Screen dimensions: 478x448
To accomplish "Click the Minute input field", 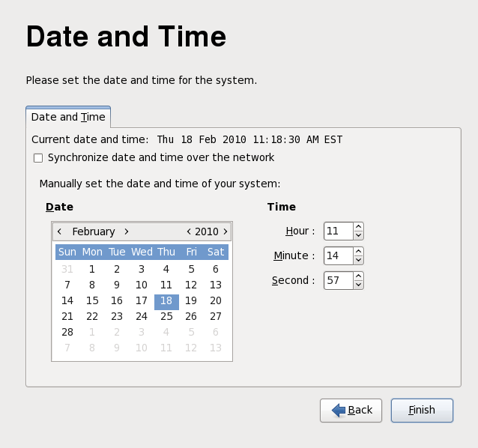I will point(338,255).
